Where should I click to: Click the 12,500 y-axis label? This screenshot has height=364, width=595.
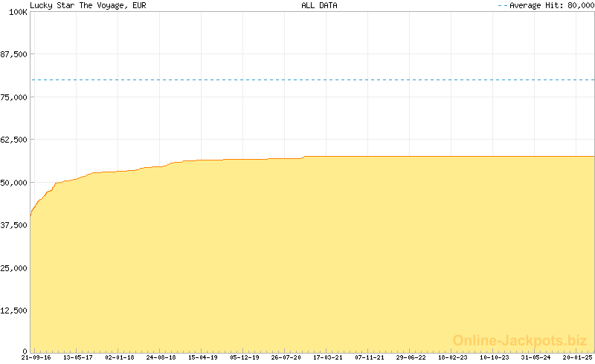tap(14, 311)
